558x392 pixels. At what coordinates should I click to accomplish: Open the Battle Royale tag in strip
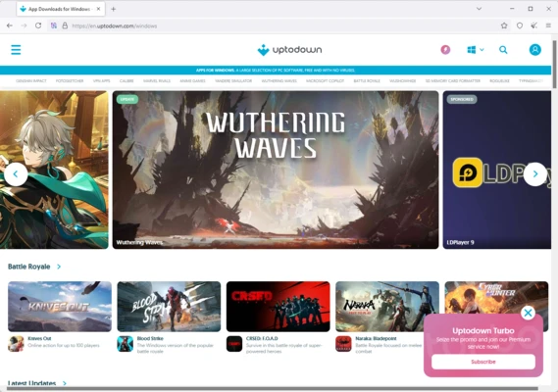pos(367,80)
